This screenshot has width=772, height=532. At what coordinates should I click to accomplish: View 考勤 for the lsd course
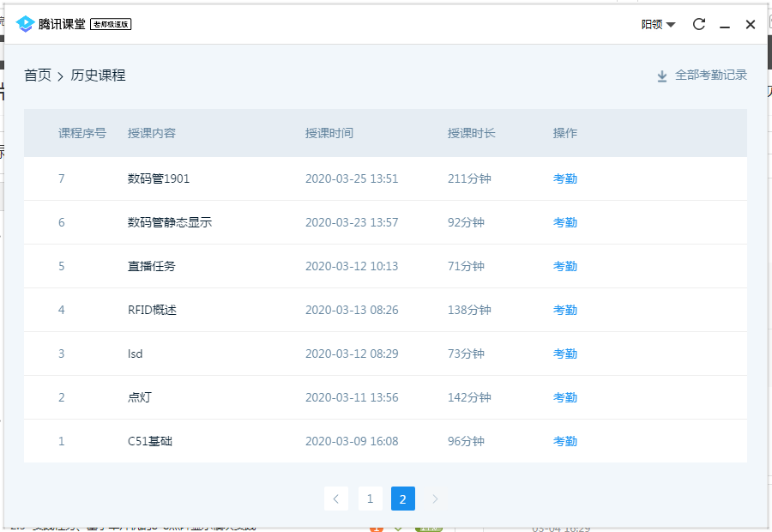564,354
